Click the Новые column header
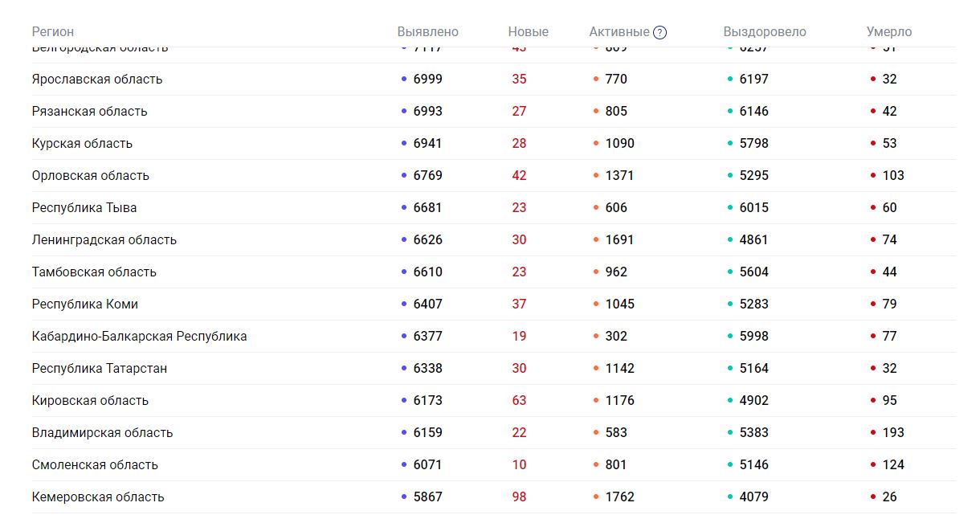The image size is (980, 515). pos(528,32)
